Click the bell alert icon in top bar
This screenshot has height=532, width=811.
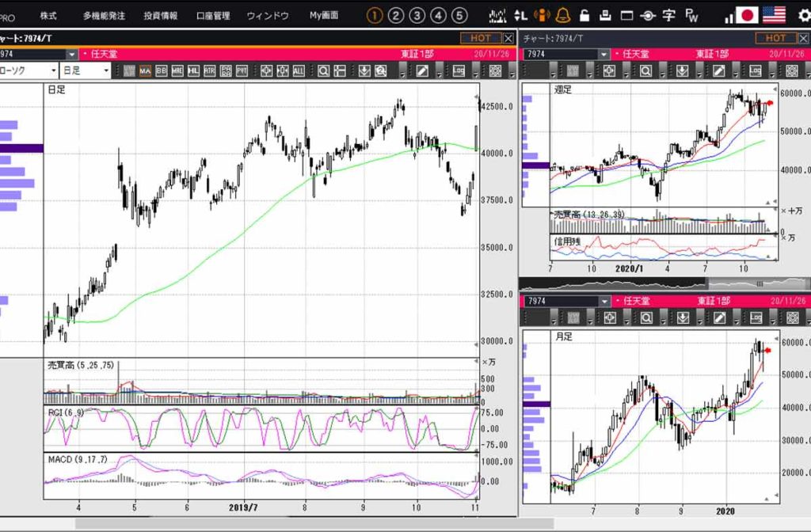(563, 16)
